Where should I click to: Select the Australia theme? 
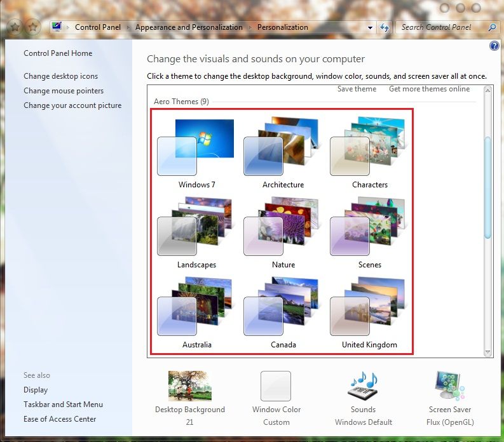click(196, 313)
